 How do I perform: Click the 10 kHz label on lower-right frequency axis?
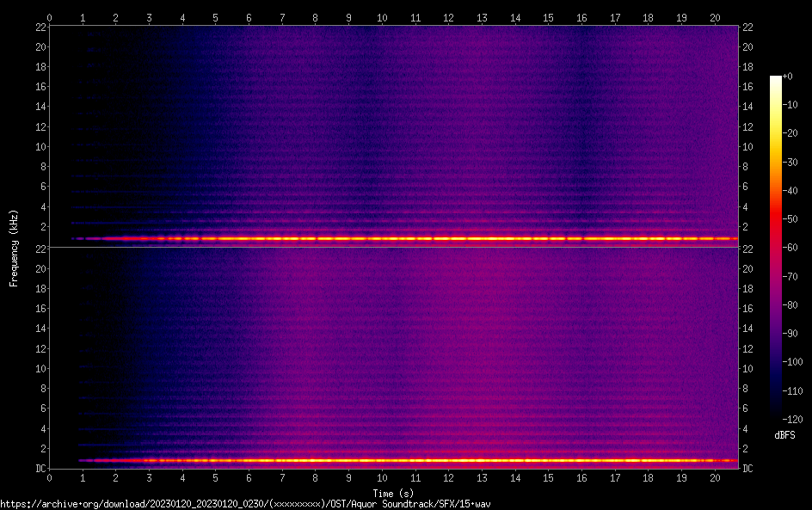pyautogui.click(x=748, y=368)
